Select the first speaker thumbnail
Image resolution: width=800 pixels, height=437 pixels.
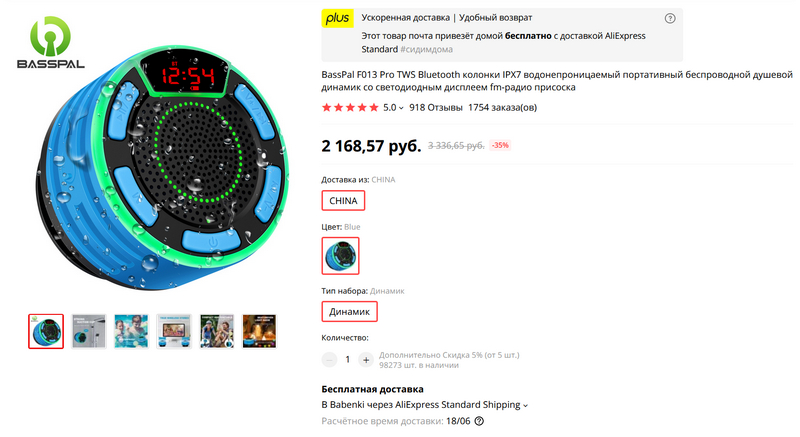(x=46, y=331)
